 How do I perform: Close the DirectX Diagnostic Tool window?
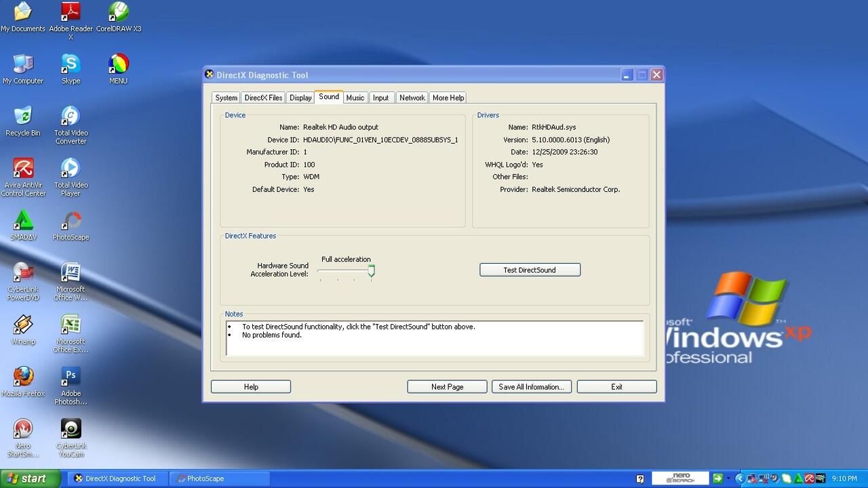(x=656, y=75)
